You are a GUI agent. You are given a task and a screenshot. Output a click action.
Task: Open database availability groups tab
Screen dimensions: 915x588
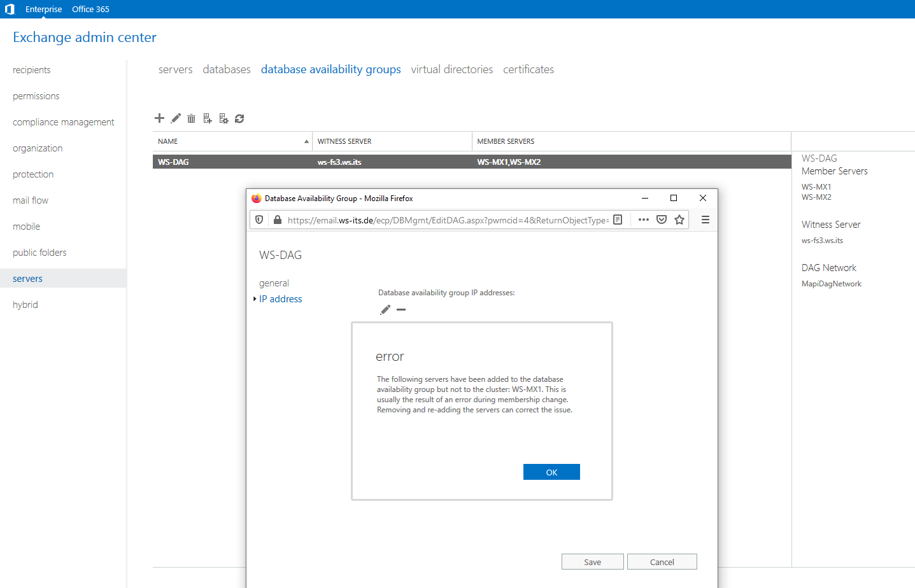point(331,69)
